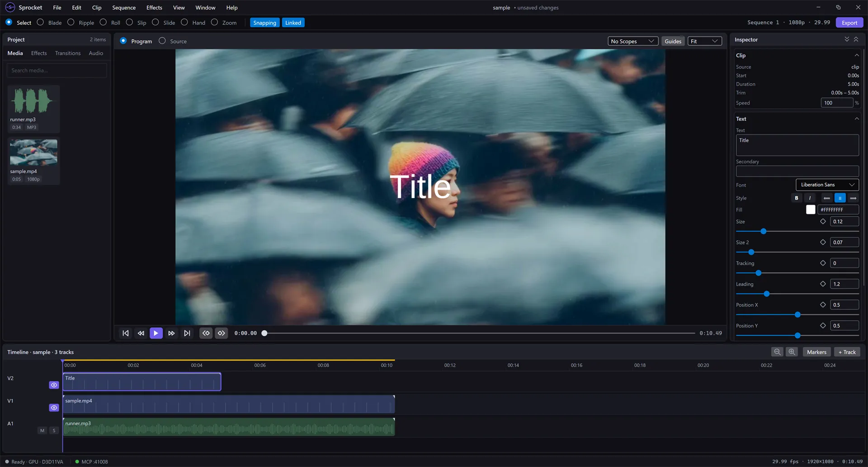Screen dimensions: 868x467
Task: Switch to the Transitions tab
Action: pyautogui.click(x=68, y=53)
